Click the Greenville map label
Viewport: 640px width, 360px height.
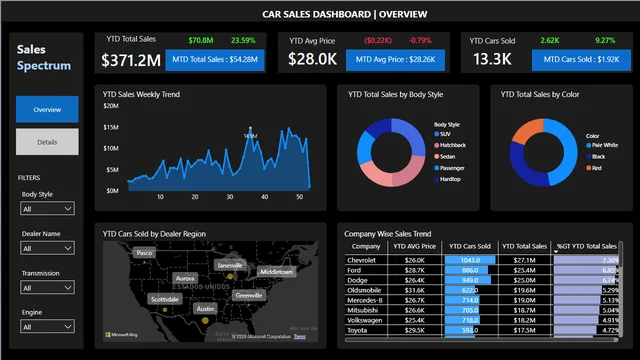[x=249, y=295]
